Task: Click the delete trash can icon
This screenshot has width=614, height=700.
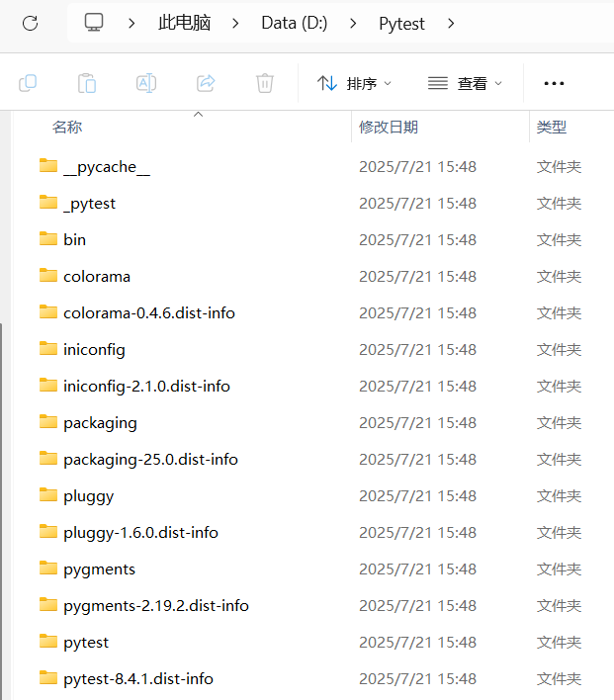Action: coord(265,83)
